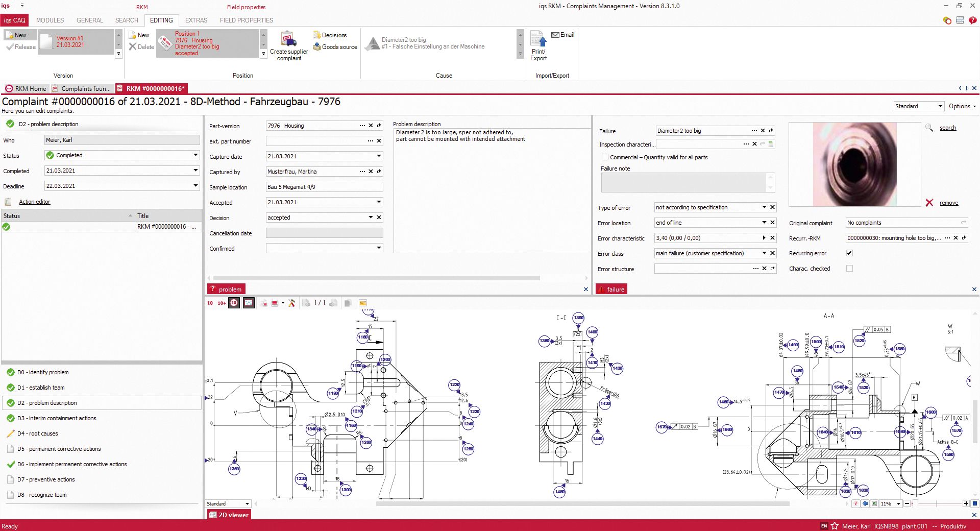Open Decisions using its ribbon icon
Viewport: 980px width, 531px height.
click(x=317, y=35)
